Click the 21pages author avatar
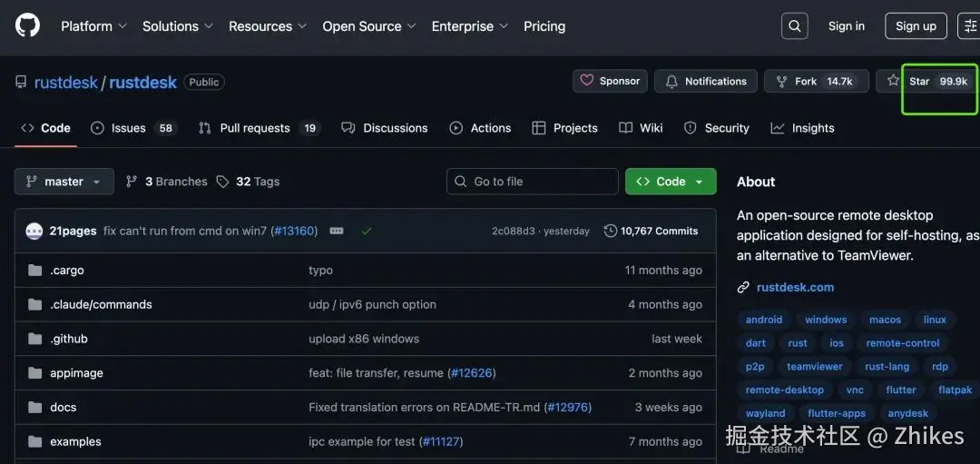The image size is (980, 464). coord(34,231)
